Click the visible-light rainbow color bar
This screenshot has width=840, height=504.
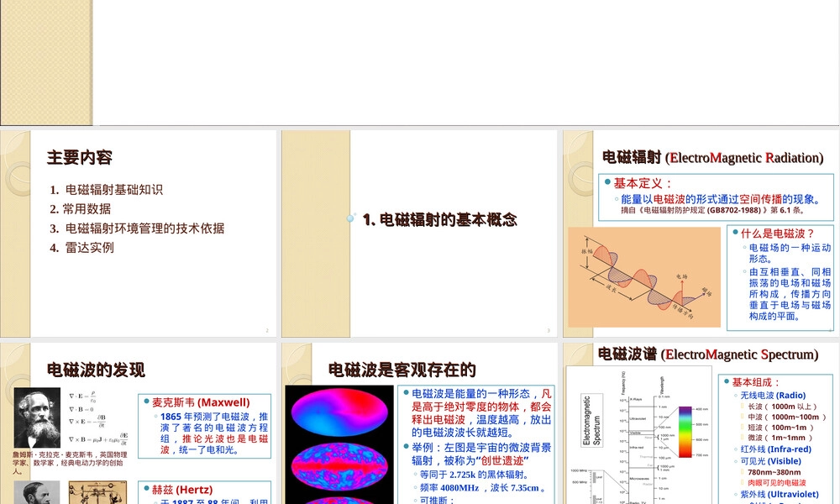(685, 433)
